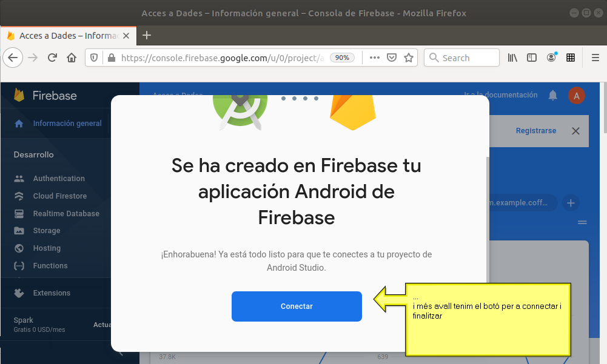Bookmark this page with the star
This screenshot has width=607, height=364.
pyautogui.click(x=409, y=58)
